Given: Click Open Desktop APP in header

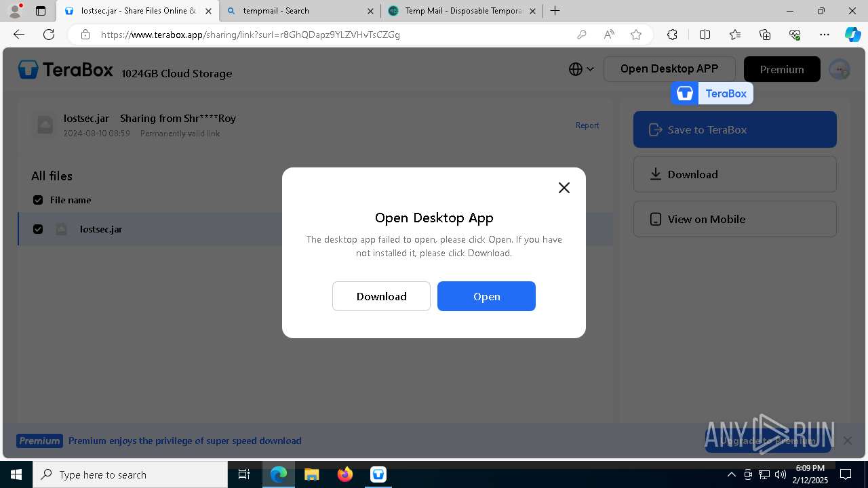Looking at the screenshot, I should pos(669,69).
